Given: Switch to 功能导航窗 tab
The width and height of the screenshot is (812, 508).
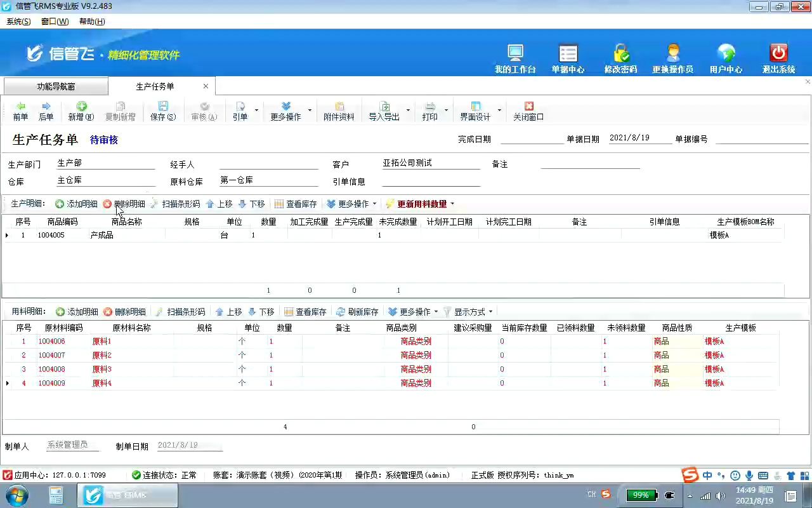Looking at the screenshot, I should [x=56, y=86].
